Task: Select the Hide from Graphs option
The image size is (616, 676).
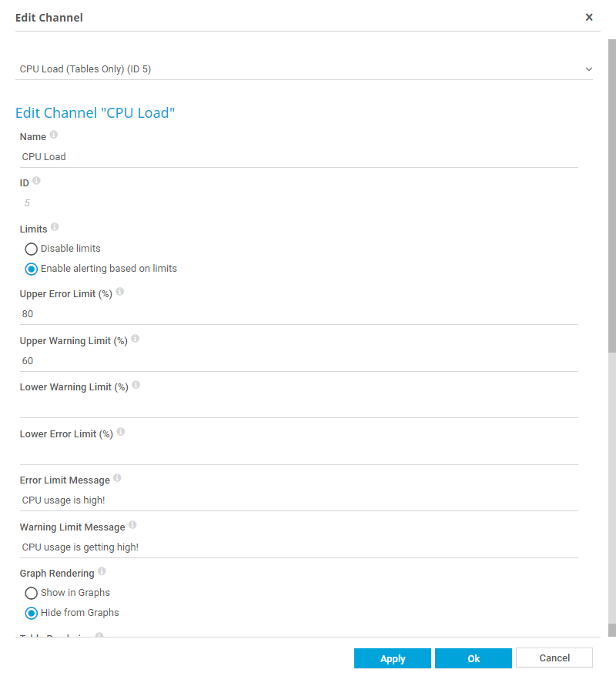Action: [x=32, y=613]
